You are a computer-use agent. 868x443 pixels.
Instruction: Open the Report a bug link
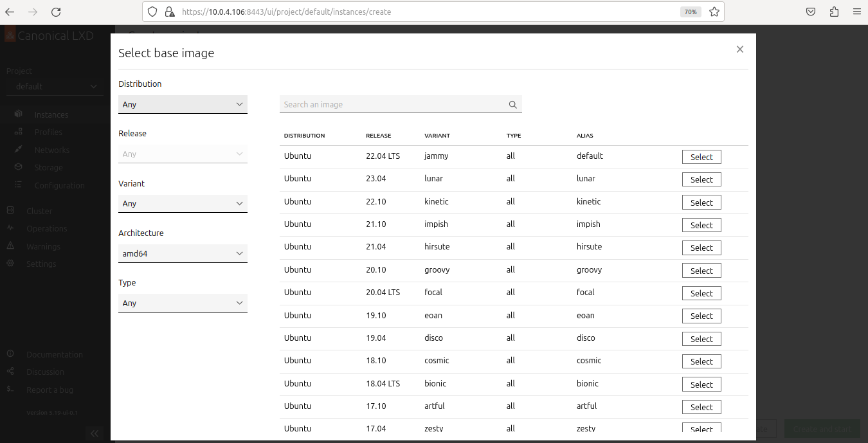[50, 390]
